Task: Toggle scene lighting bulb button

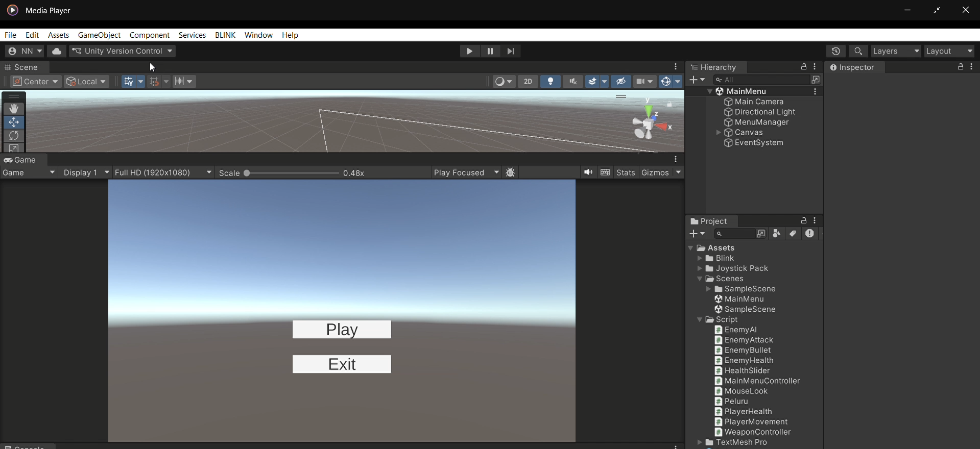Action: click(551, 82)
